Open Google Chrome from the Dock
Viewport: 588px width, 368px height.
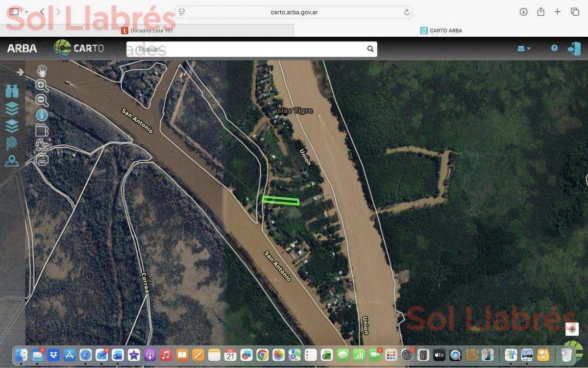tap(263, 354)
